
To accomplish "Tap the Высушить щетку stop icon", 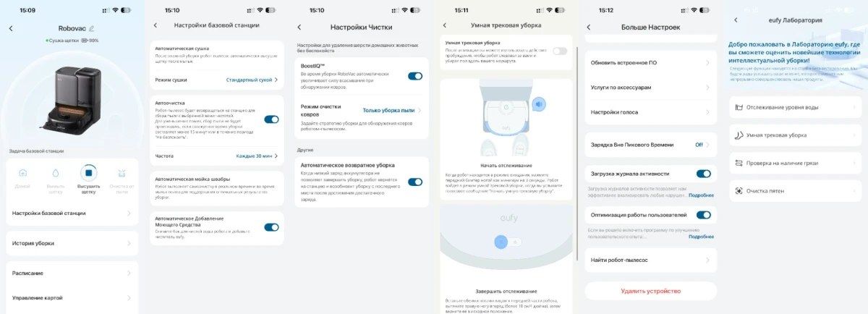I will click(x=88, y=172).
